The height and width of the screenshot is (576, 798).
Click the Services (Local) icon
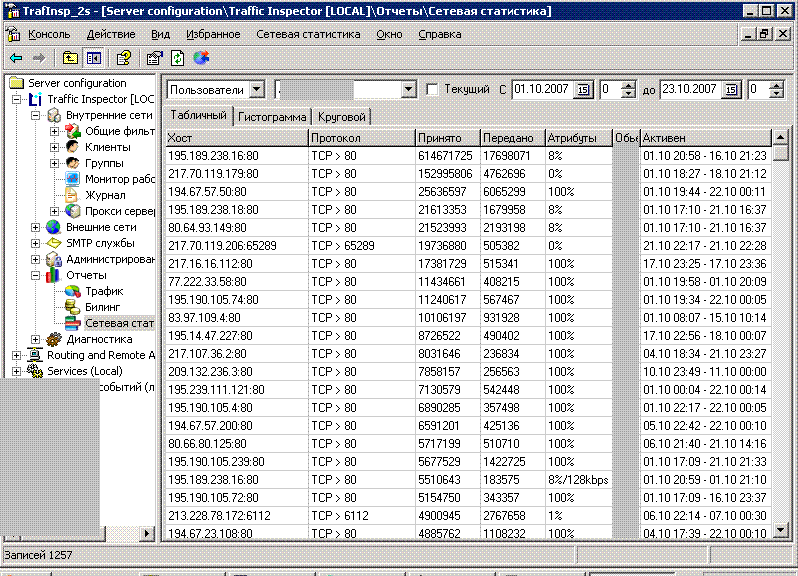point(35,371)
